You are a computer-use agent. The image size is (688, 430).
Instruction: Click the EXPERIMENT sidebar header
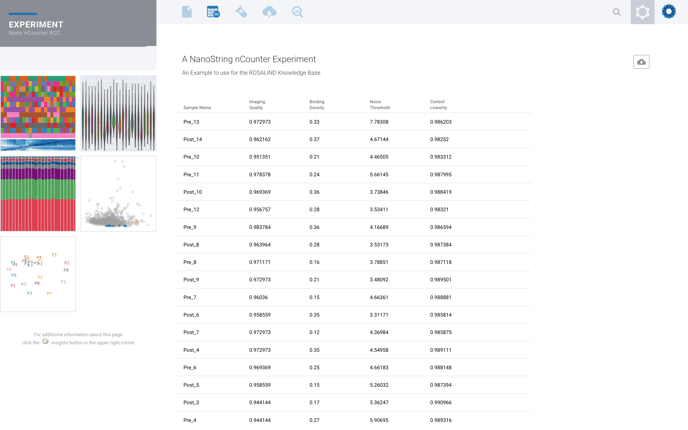click(36, 25)
